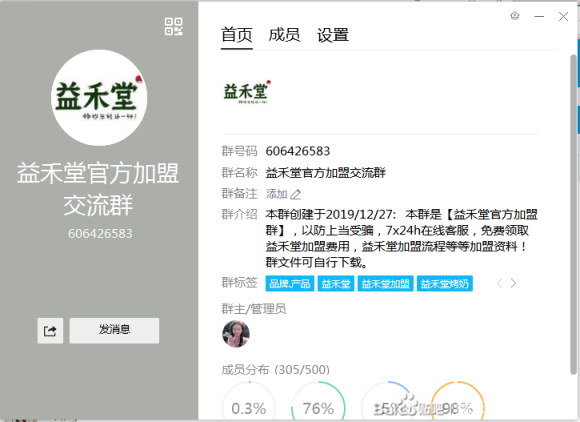Click the group name 益禾堂官方加盟交流群 field

click(326, 173)
